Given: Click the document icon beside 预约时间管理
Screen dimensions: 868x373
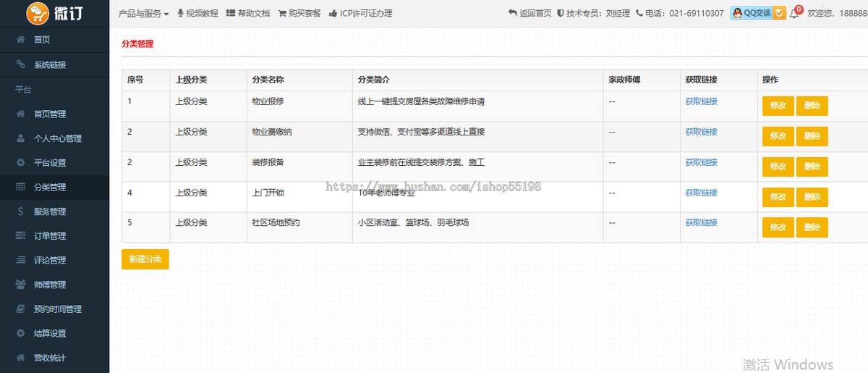Looking at the screenshot, I should click(x=20, y=309).
